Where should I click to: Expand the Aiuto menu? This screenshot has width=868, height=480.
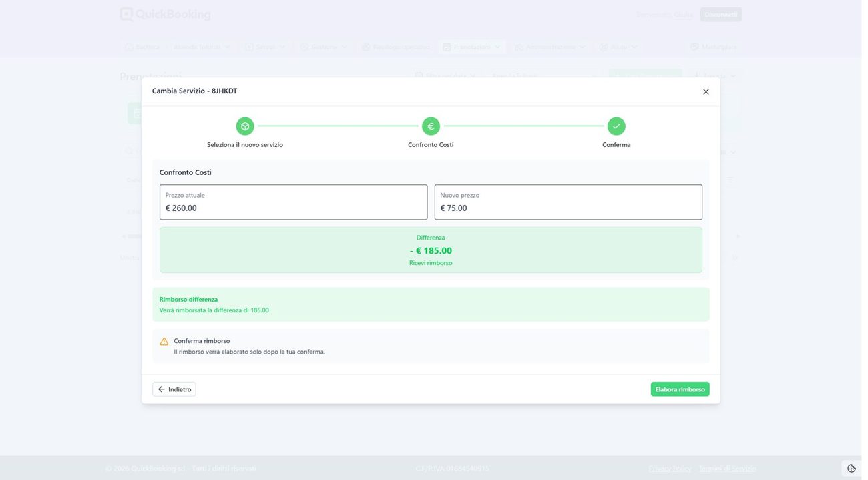[619, 47]
